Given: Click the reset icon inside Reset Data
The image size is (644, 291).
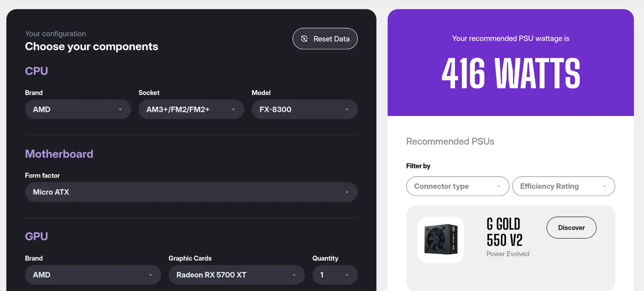Looking at the screenshot, I should [x=304, y=39].
